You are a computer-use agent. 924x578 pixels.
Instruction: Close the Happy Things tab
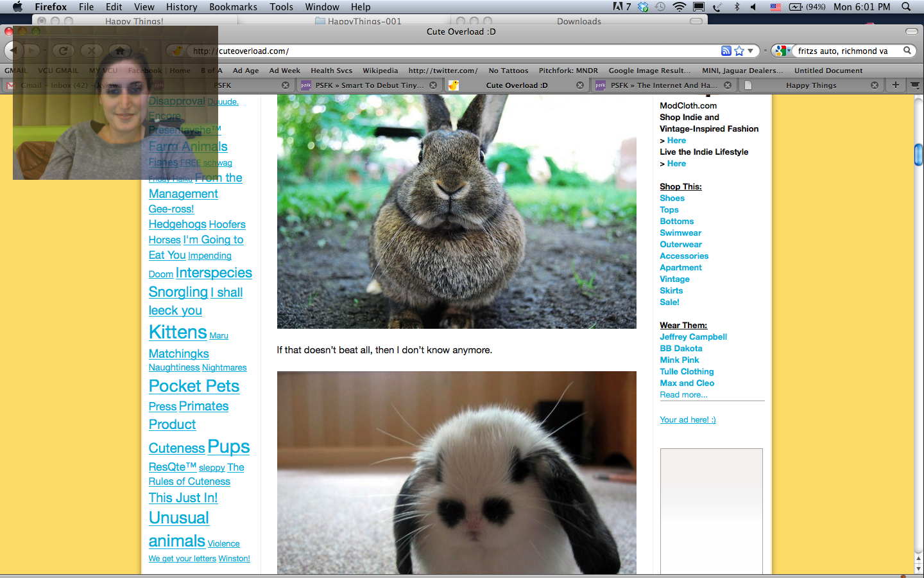874,85
